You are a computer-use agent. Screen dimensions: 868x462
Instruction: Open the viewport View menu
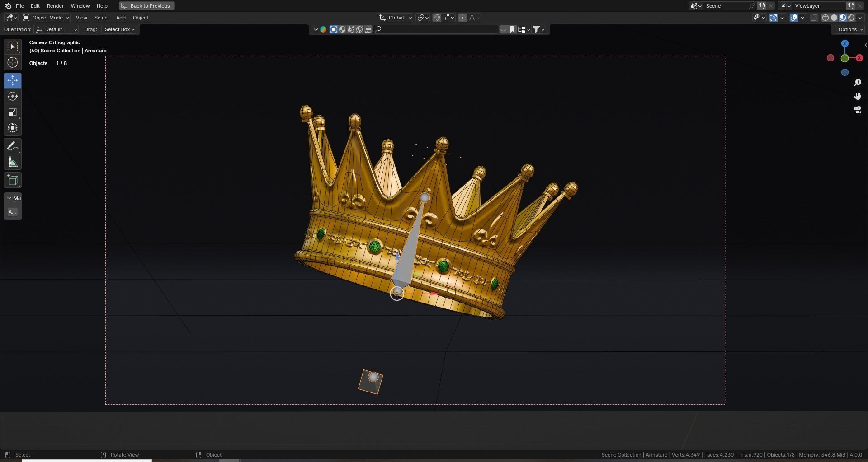click(81, 18)
